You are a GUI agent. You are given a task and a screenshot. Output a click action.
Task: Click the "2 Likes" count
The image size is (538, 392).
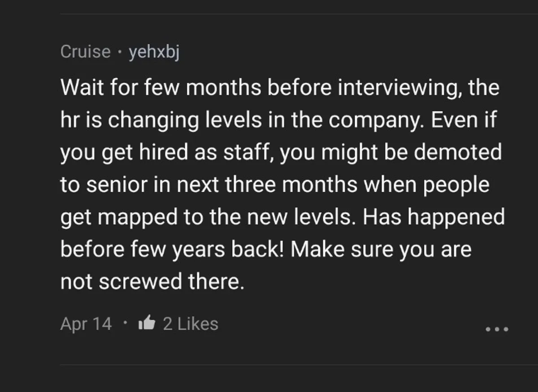(x=191, y=323)
